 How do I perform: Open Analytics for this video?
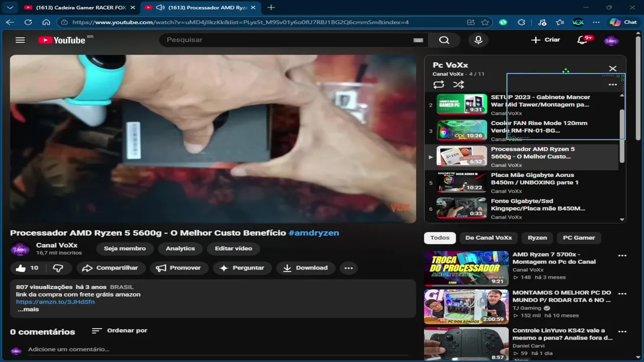click(x=180, y=248)
